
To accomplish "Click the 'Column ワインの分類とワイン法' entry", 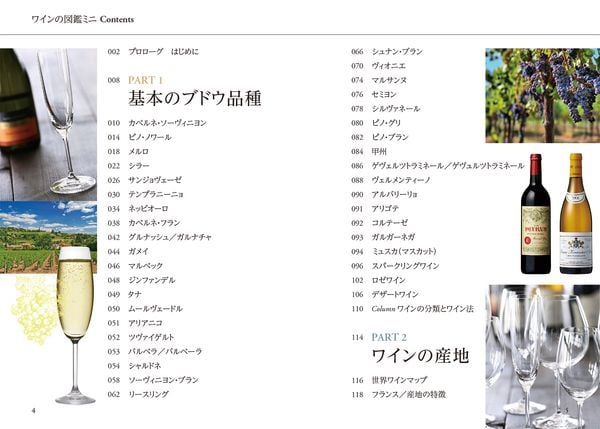I will coord(412,308).
